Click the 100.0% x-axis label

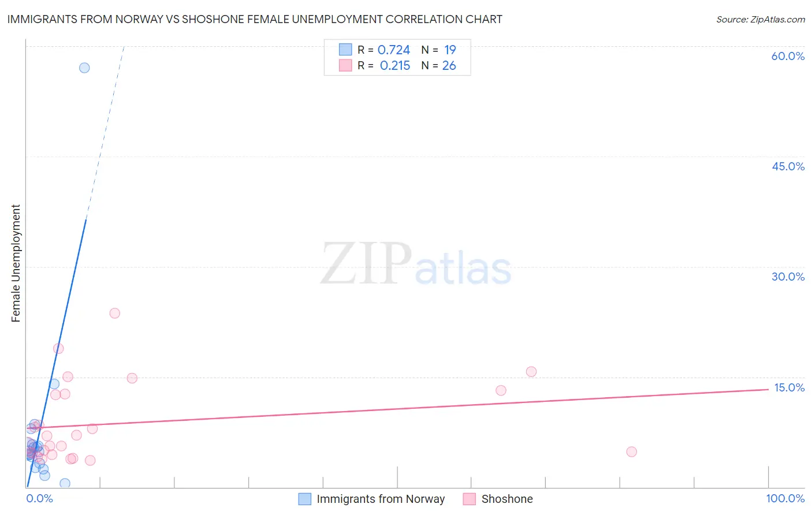(785, 498)
